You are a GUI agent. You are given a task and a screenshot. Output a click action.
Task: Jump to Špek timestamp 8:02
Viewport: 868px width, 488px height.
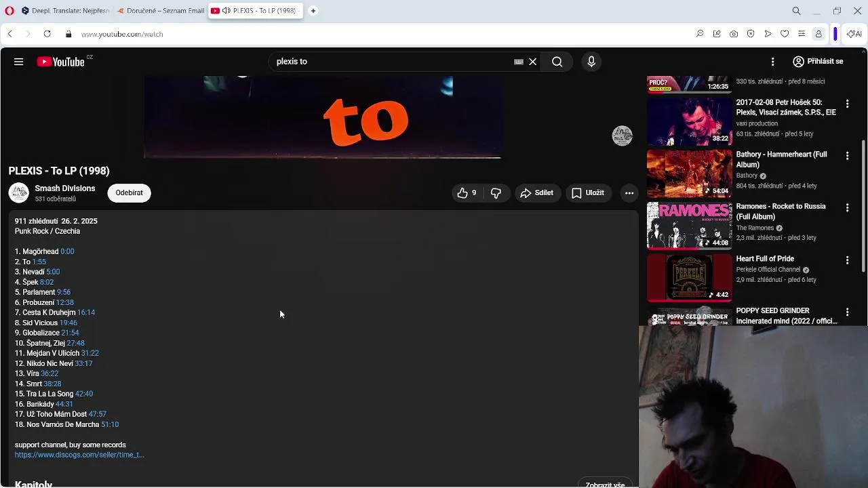[46, 282]
